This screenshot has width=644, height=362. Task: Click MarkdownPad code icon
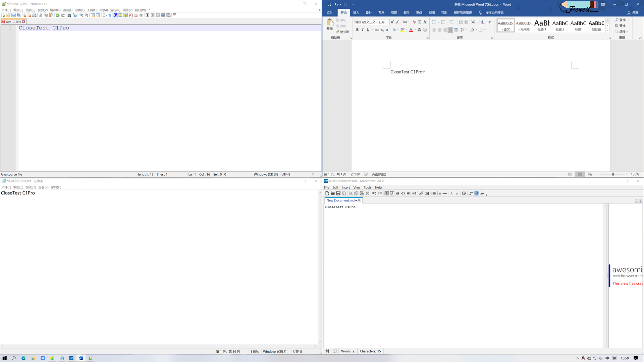403,193
